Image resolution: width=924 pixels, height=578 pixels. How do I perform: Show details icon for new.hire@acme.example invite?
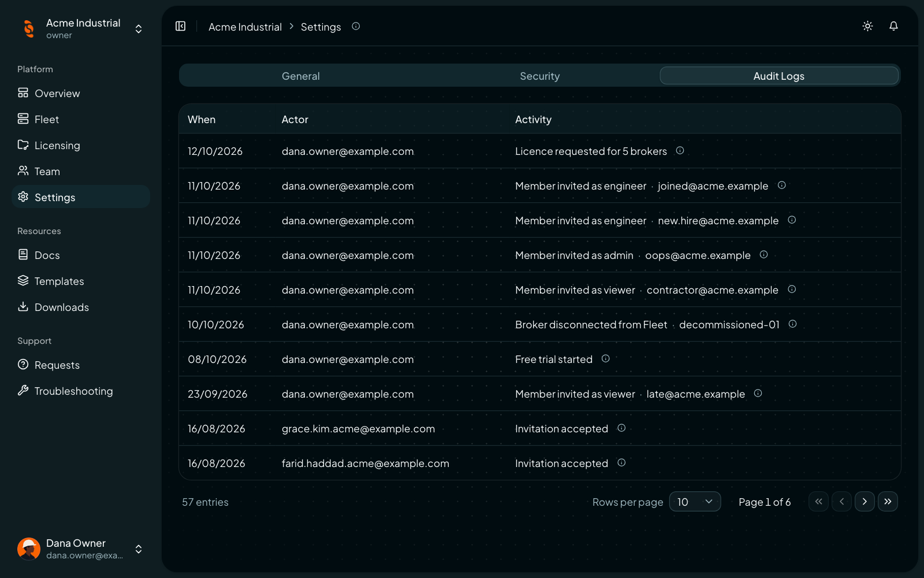[792, 220]
